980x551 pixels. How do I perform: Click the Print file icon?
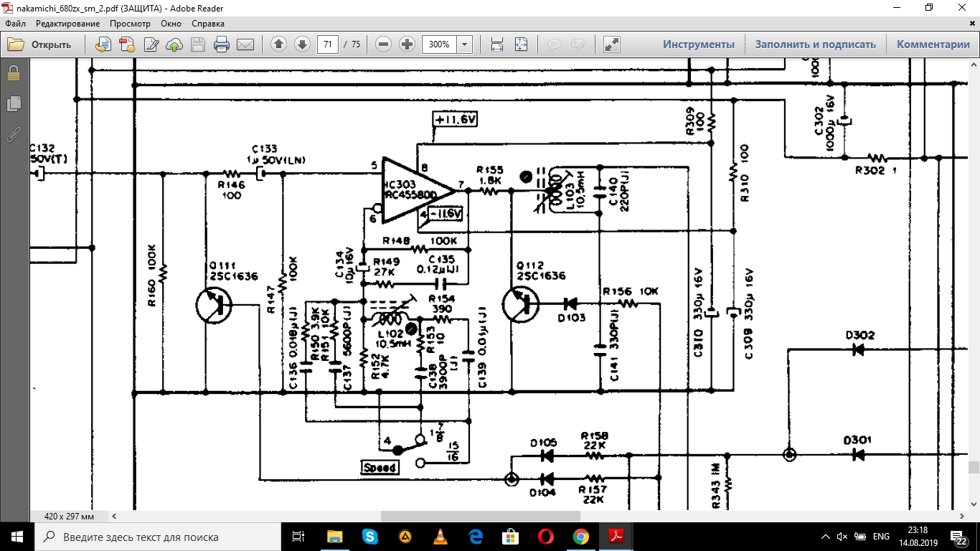pos(222,44)
